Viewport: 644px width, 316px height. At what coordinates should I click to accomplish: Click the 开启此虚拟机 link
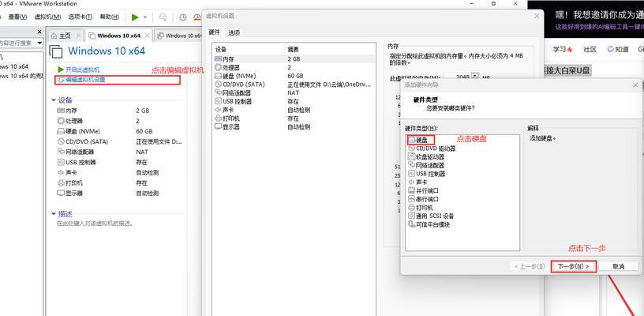coord(82,70)
